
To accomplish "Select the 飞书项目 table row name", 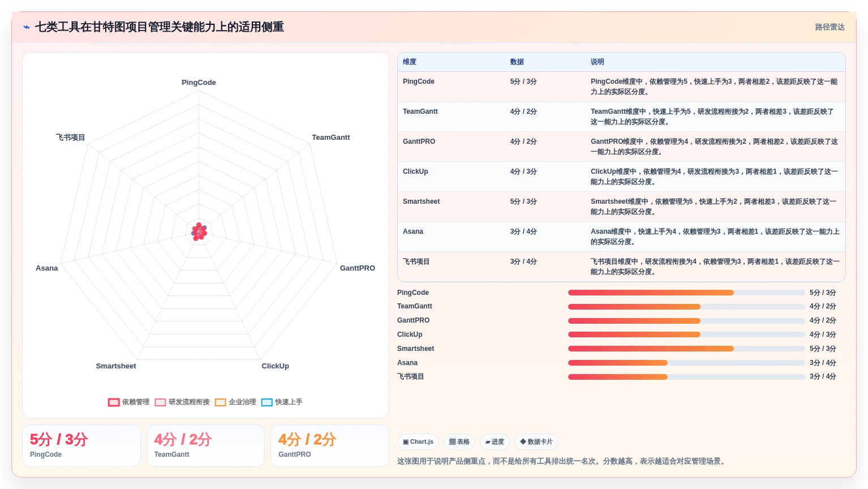I will coord(416,261).
